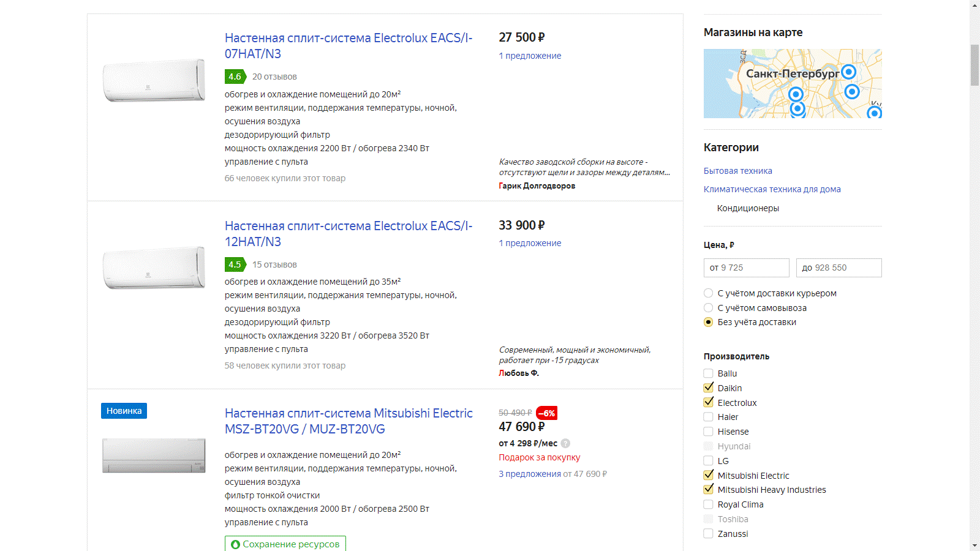
Task: Click the green eco icon in Сохранение ресурсов
Action: (x=236, y=544)
